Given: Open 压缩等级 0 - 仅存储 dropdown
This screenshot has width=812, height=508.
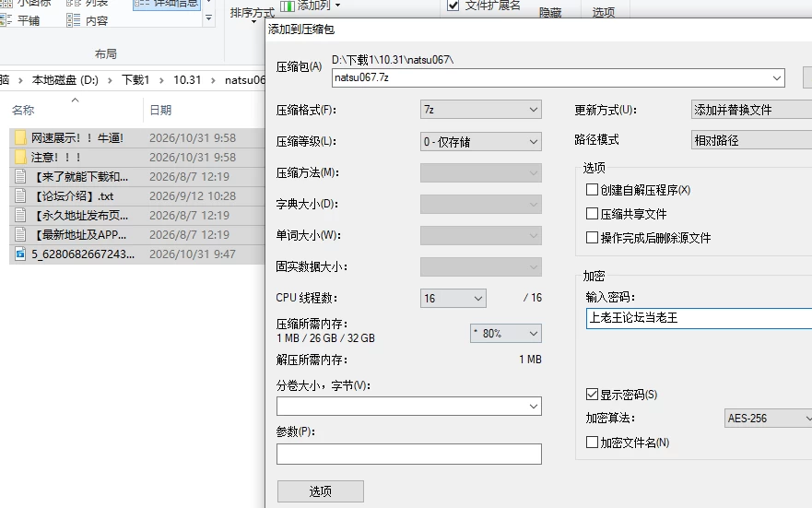Looking at the screenshot, I should coord(481,141).
